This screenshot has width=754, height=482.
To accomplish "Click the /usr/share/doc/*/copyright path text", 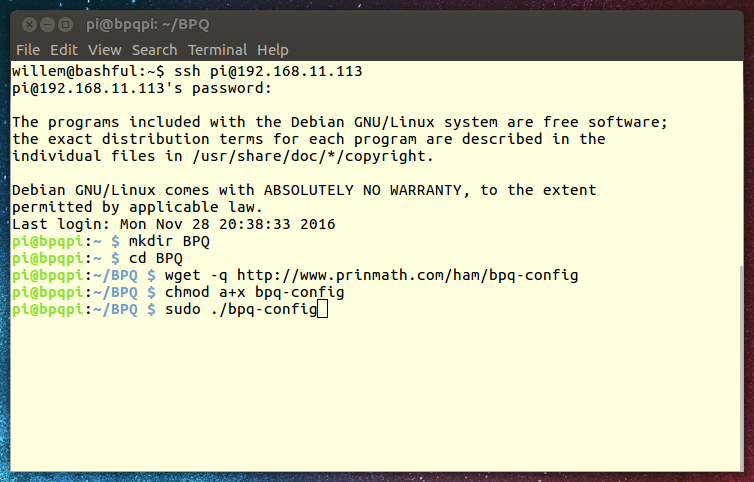I will pos(313,156).
